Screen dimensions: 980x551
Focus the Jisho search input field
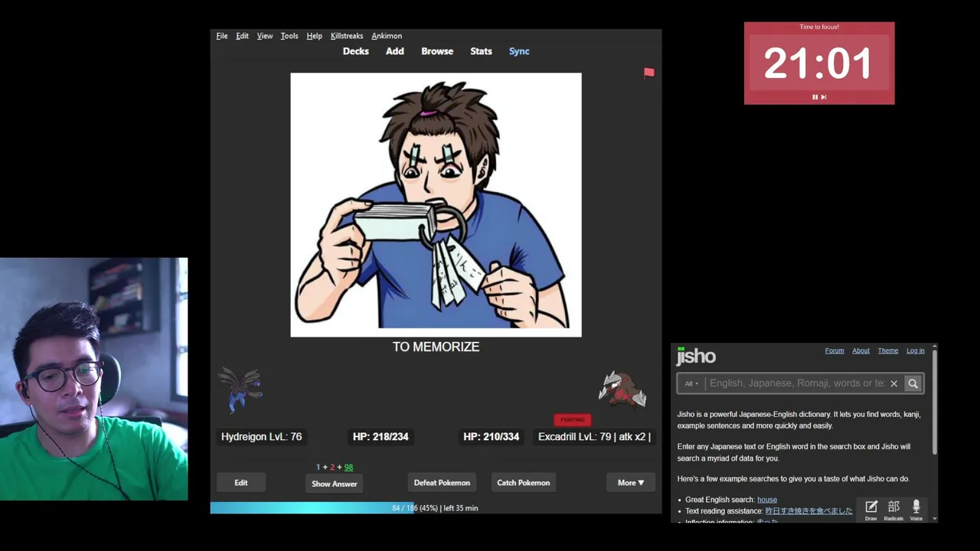(x=796, y=383)
